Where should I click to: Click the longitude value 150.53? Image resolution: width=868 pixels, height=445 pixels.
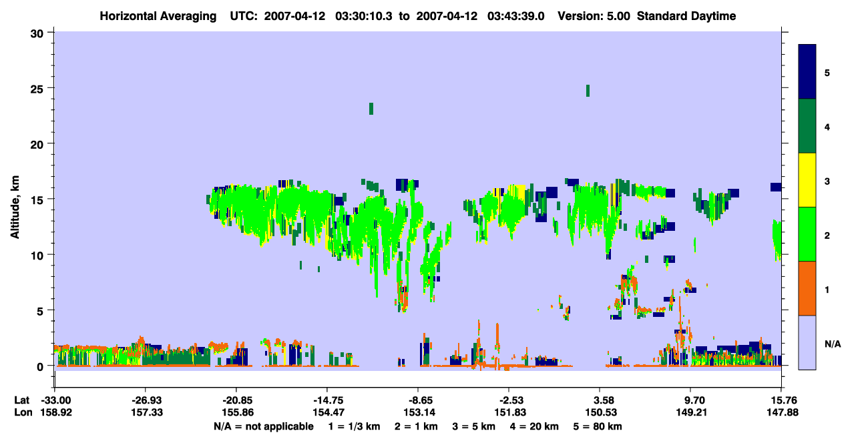point(600,412)
